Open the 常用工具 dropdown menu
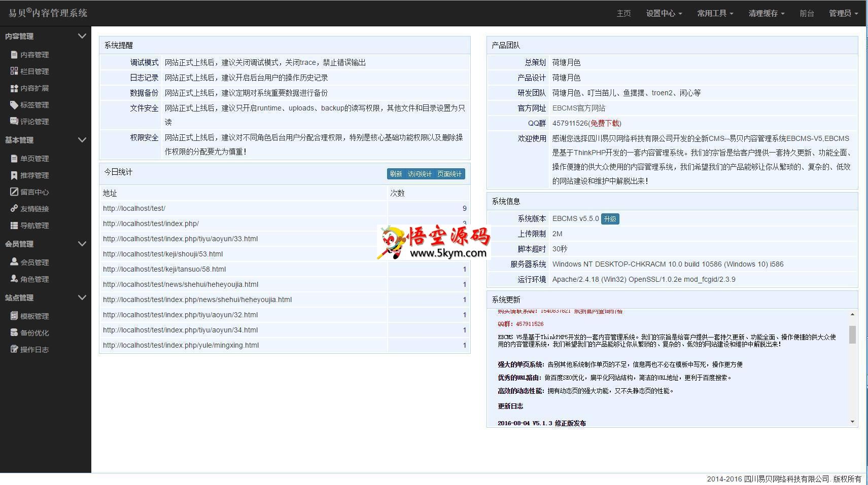 pos(715,13)
